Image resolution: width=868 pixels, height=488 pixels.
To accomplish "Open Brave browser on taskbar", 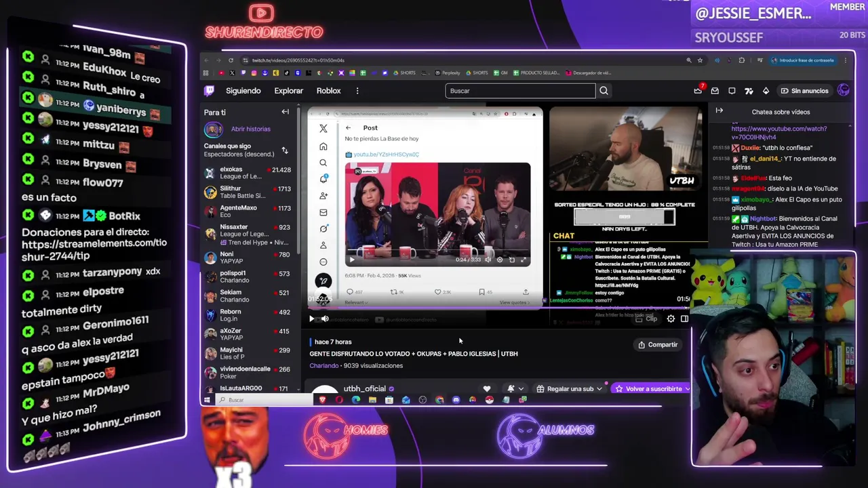I will click(323, 400).
